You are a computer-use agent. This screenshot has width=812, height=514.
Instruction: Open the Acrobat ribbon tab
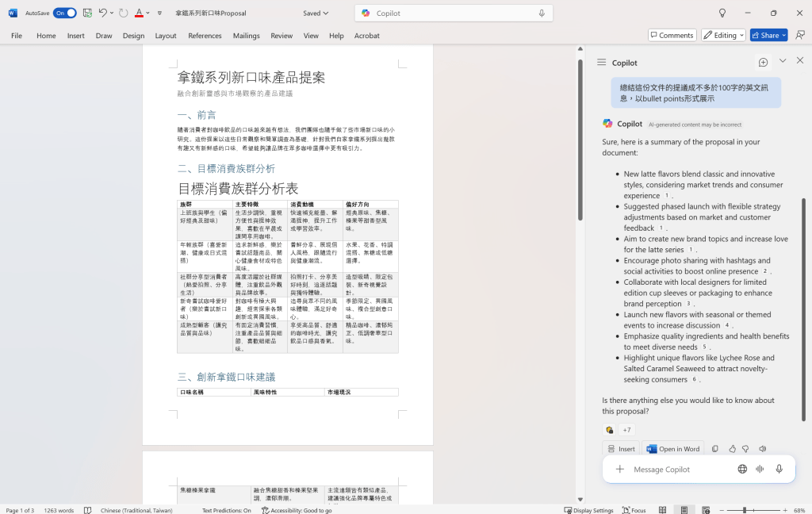(x=366, y=35)
